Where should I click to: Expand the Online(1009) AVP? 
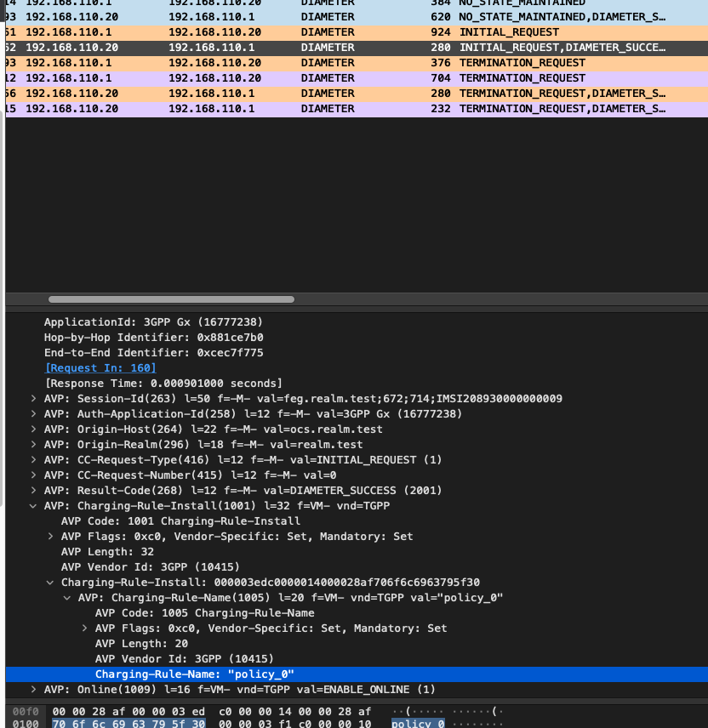click(x=32, y=689)
